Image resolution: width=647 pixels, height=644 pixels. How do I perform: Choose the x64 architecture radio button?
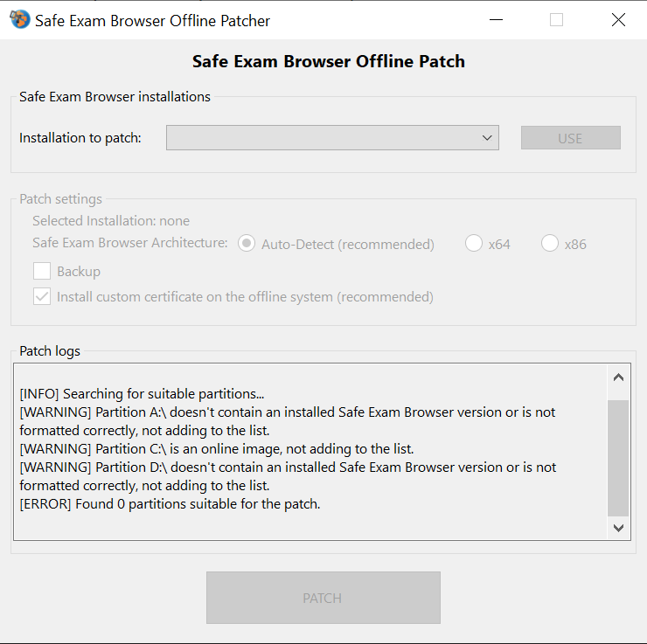coord(474,244)
